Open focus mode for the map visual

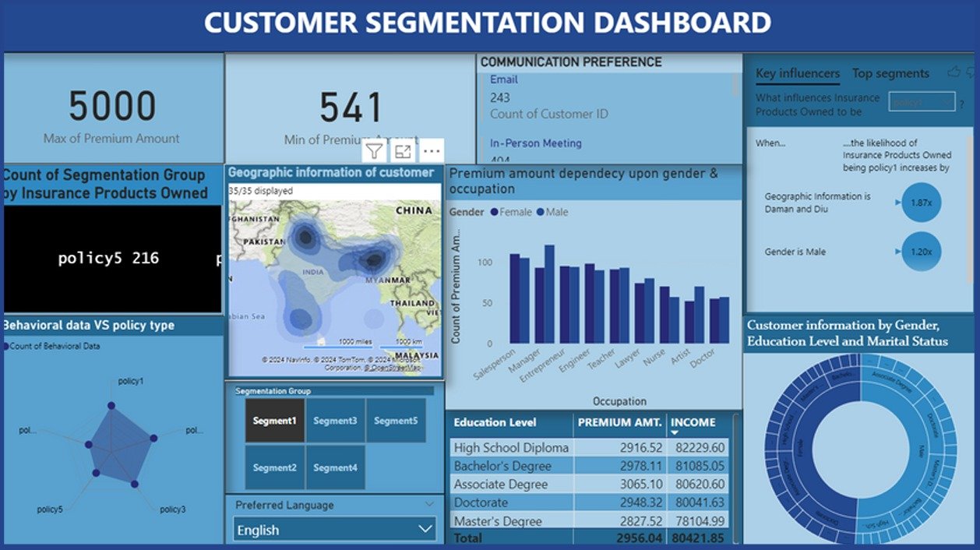[403, 151]
